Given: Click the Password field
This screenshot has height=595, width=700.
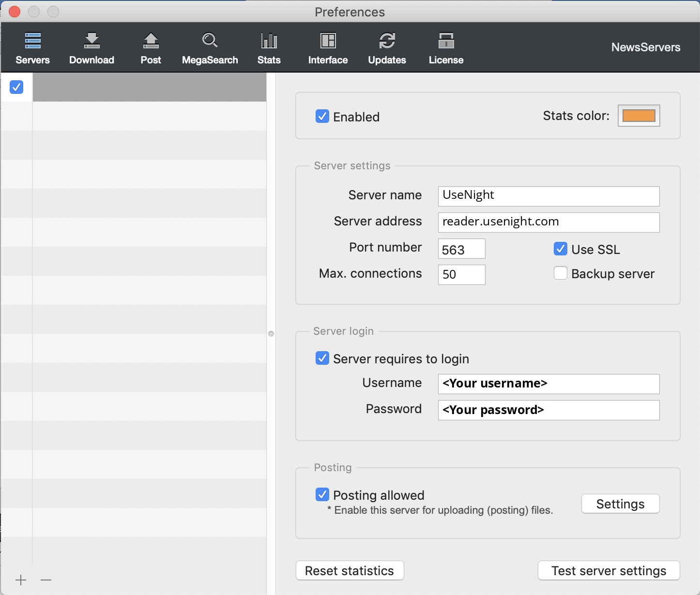Looking at the screenshot, I should pos(549,410).
